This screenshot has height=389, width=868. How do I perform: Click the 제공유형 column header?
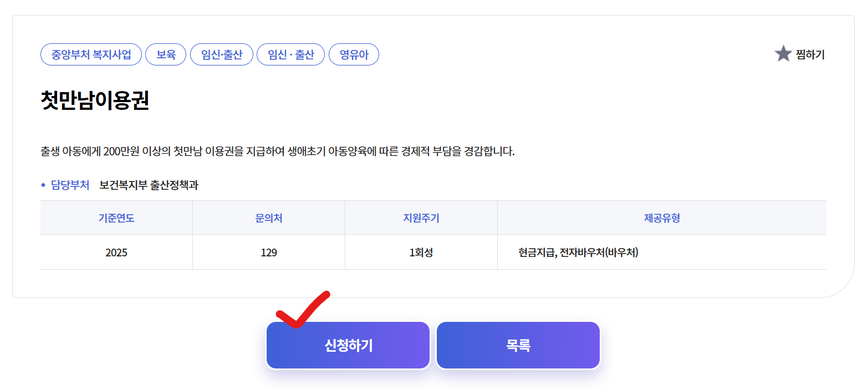tap(661, 218)
